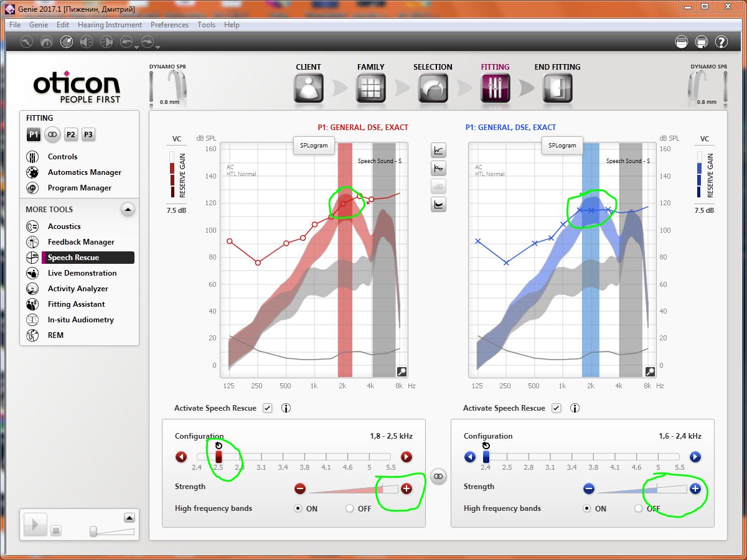Go to the Client step icon

click(309, 88)
